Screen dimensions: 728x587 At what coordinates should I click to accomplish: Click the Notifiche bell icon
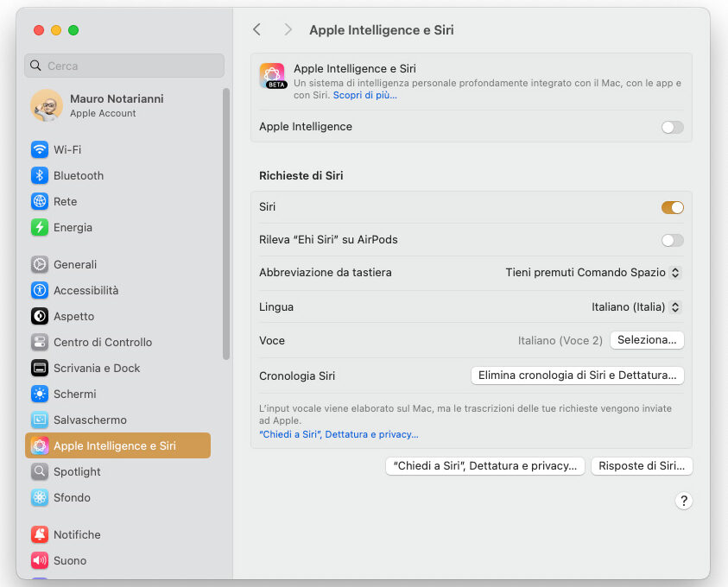[40, 534]
